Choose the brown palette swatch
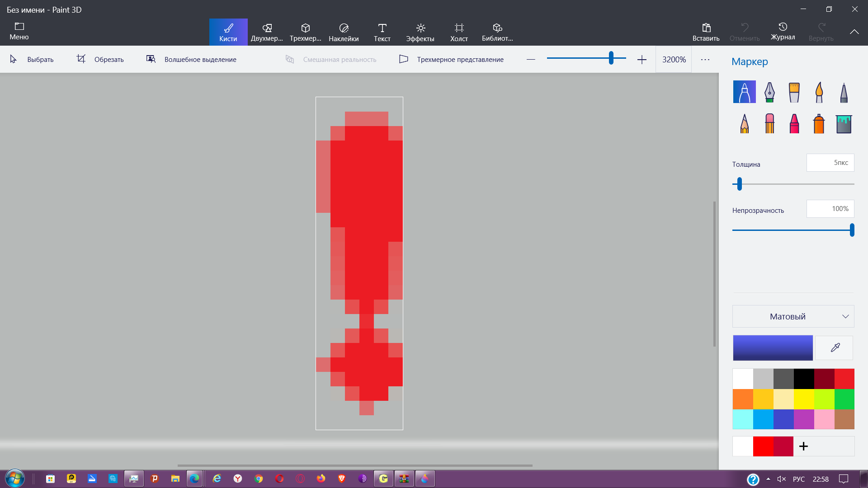Viewport: 868px width, 488px height. pos(844,419)
